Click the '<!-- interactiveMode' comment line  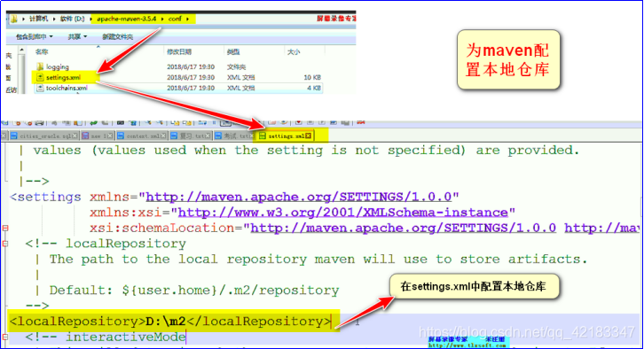point(106,337)
